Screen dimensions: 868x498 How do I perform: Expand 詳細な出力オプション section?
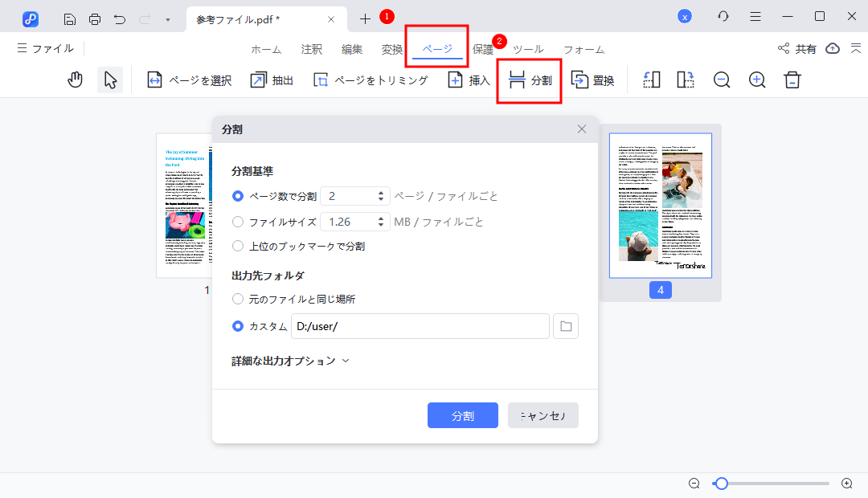(x=289, y=361)
